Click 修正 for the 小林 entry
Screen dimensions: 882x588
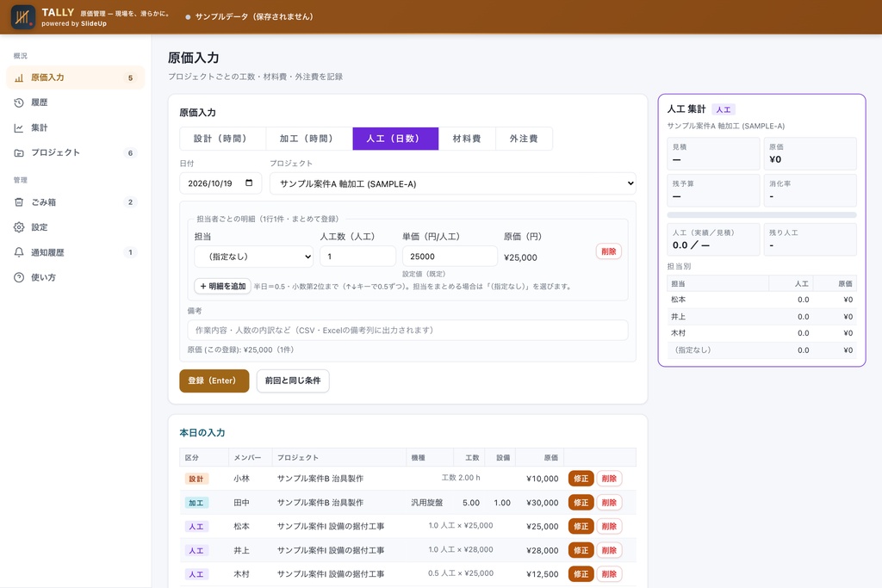coord(581,479)
